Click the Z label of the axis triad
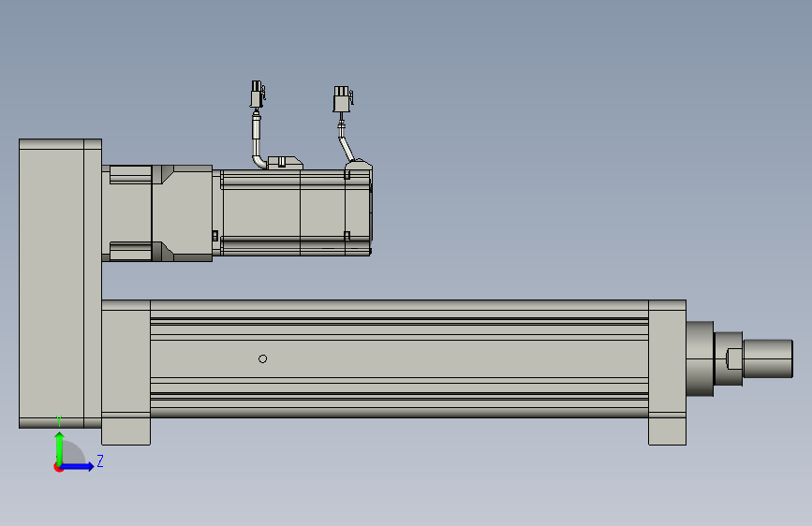 (100, 460)
